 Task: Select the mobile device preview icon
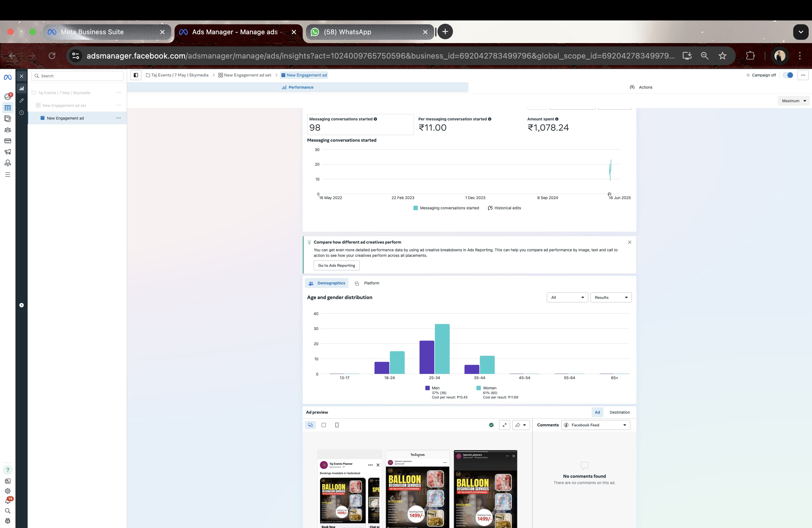coord(337,425)
